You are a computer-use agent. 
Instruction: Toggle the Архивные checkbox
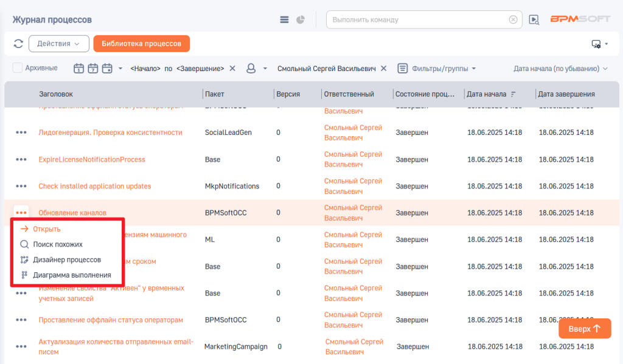[18, 68]
